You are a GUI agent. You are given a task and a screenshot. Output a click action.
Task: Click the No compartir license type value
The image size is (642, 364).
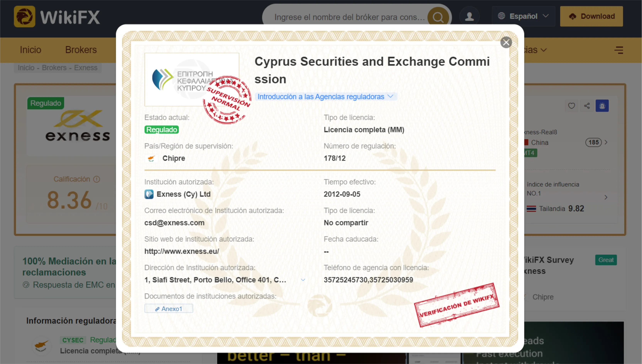point(346,223)
